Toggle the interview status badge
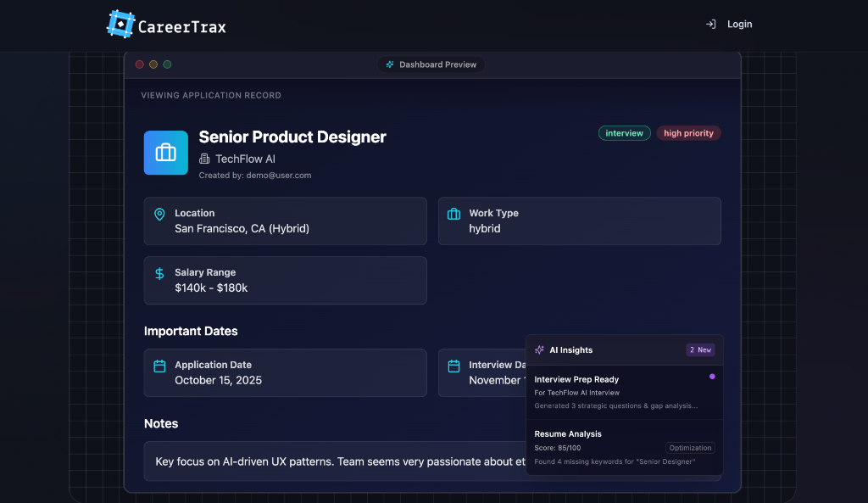Image resolution: width=868 pixels, height=503 pixels. (x=624, y=133)
